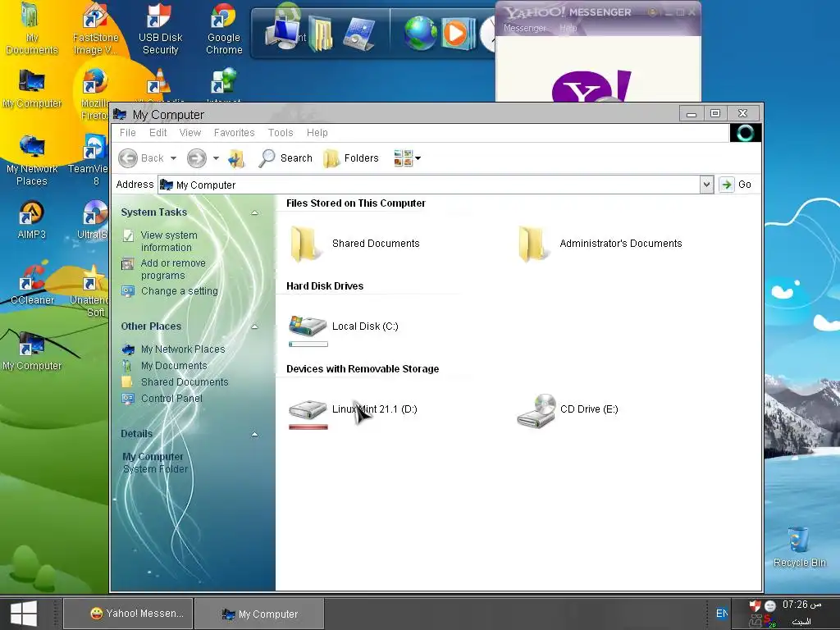
Task: Go up one folder level
Action: click(x=236, y=158)
